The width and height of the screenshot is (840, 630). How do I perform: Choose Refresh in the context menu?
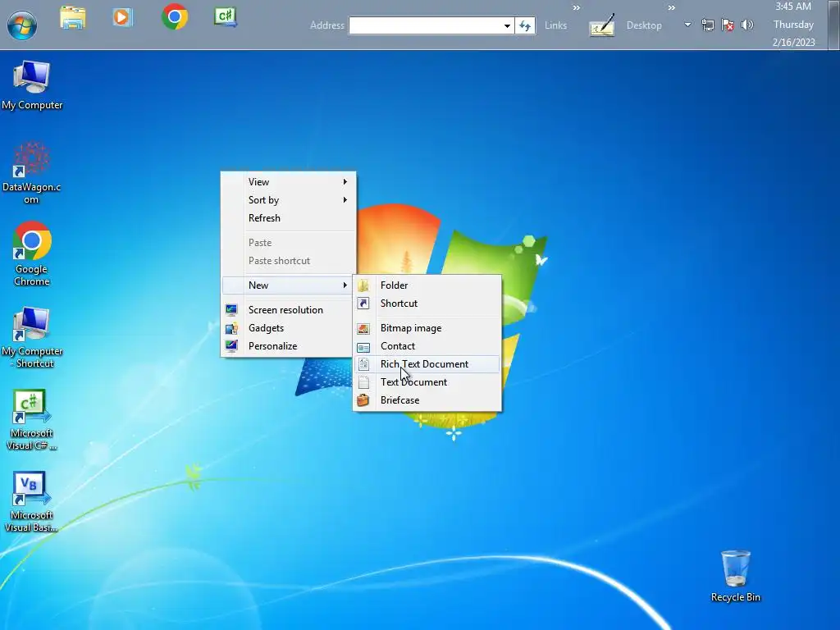point(288,218)
